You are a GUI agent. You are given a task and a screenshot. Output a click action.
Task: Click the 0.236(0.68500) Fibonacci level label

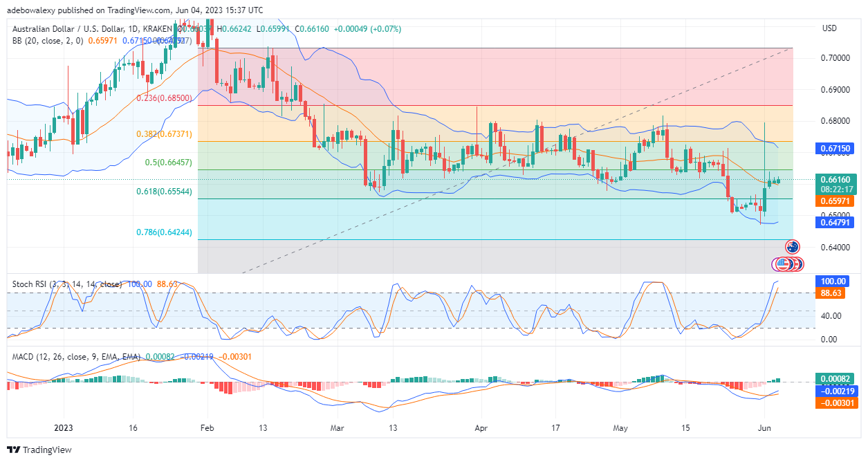pos(163,99)
